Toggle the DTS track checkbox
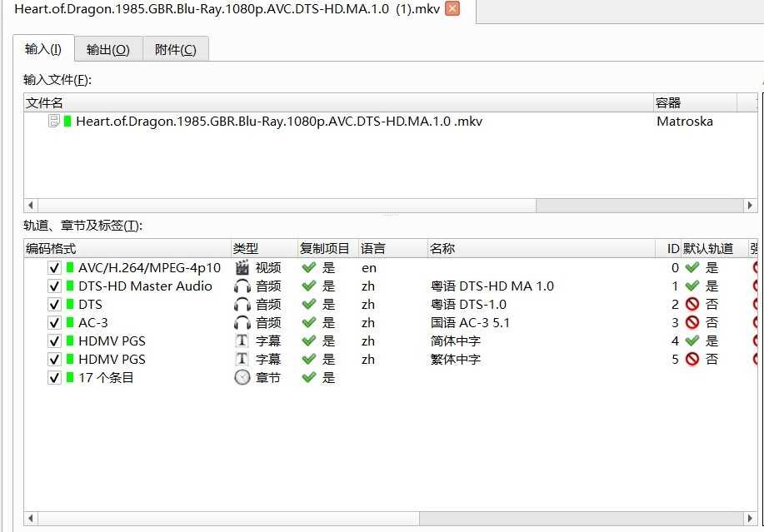 (54, 305)
